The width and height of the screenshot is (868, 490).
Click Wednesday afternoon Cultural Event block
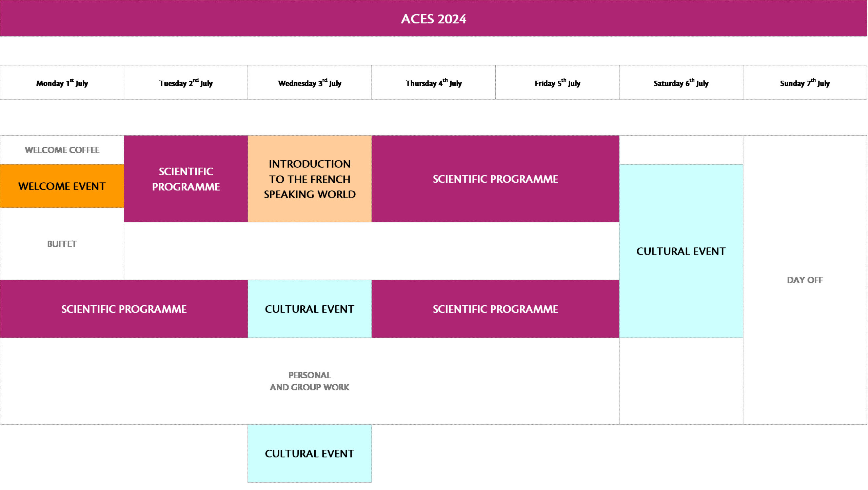pyautogui.click(x=310, y=309)
